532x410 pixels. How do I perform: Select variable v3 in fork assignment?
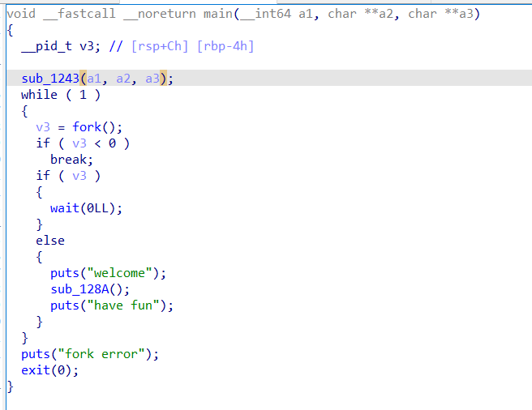coord(43,127)
